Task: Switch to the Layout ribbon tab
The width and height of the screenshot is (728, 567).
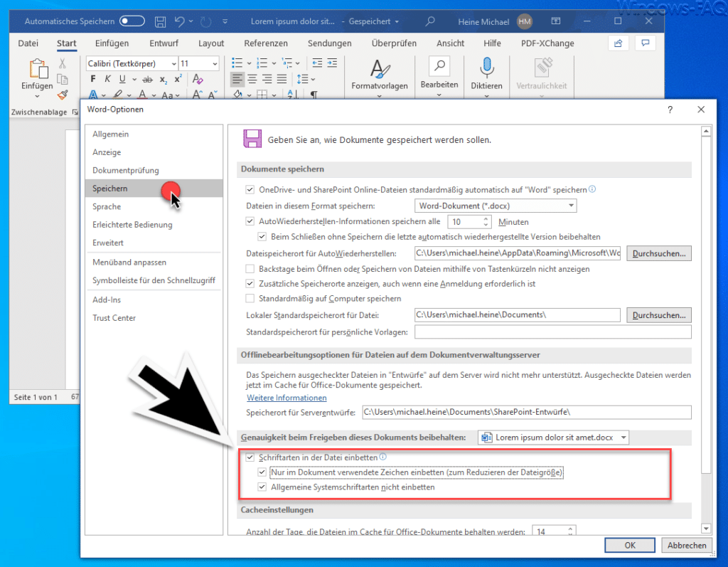Action: (211, 43)
